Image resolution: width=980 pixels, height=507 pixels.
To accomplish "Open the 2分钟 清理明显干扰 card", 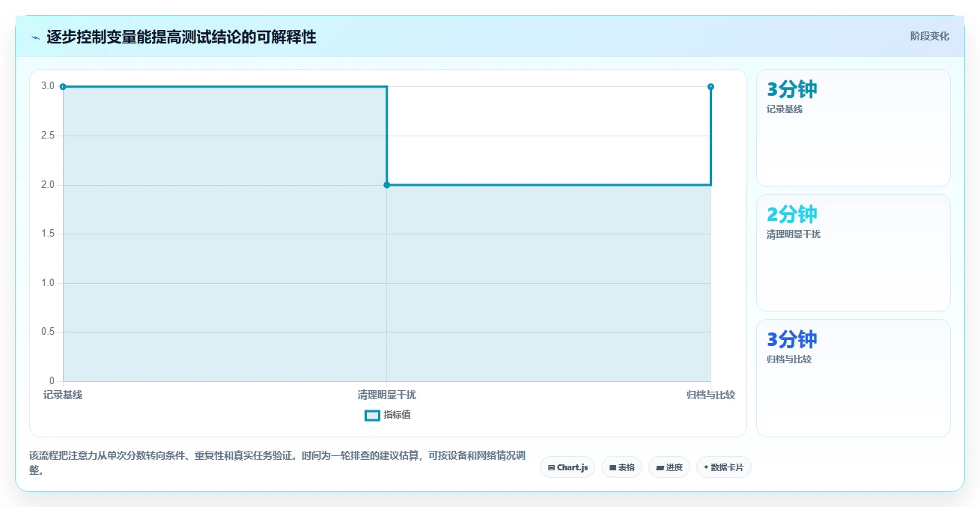I will (x=853, y=253).
